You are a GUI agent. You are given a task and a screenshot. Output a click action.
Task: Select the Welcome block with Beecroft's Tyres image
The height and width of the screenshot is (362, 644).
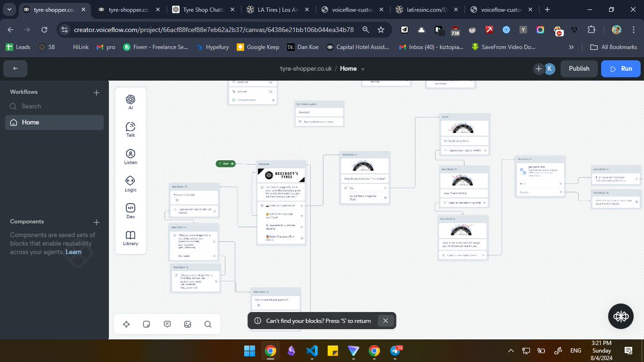click(281, 203)
